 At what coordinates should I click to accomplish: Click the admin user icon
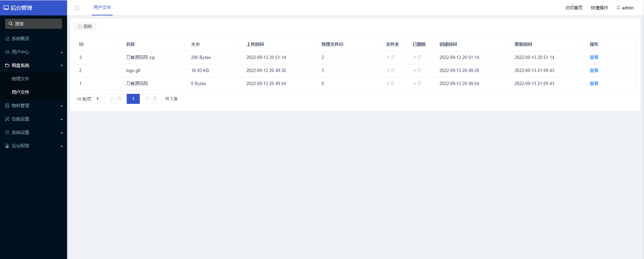[618, 8]
